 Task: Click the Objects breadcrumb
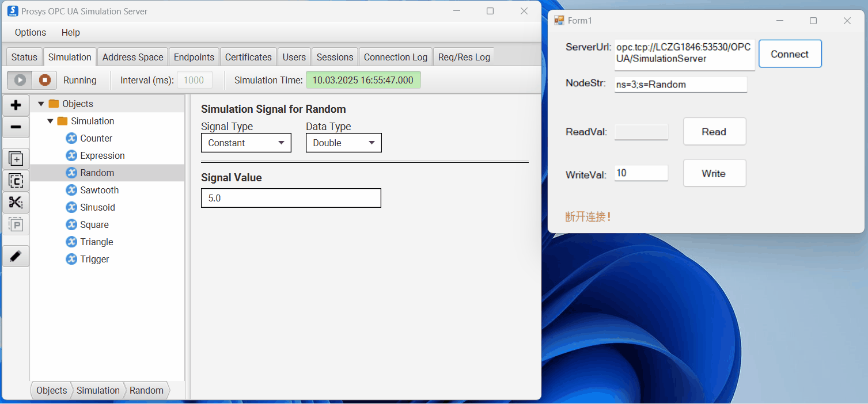(x=51, y=390)
